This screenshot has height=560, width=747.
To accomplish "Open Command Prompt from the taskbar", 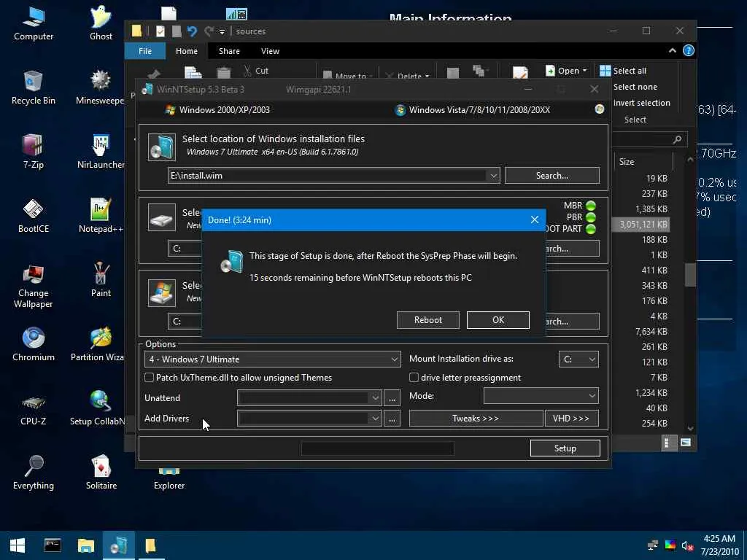I will pyautogui.click(x=53, y=545).
